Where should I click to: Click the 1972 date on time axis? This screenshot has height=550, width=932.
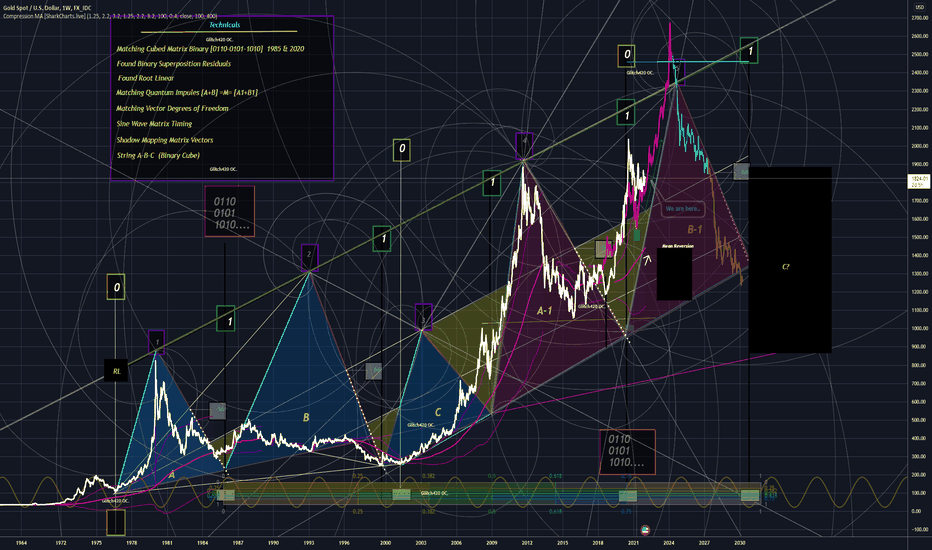[x=61, y=543]
